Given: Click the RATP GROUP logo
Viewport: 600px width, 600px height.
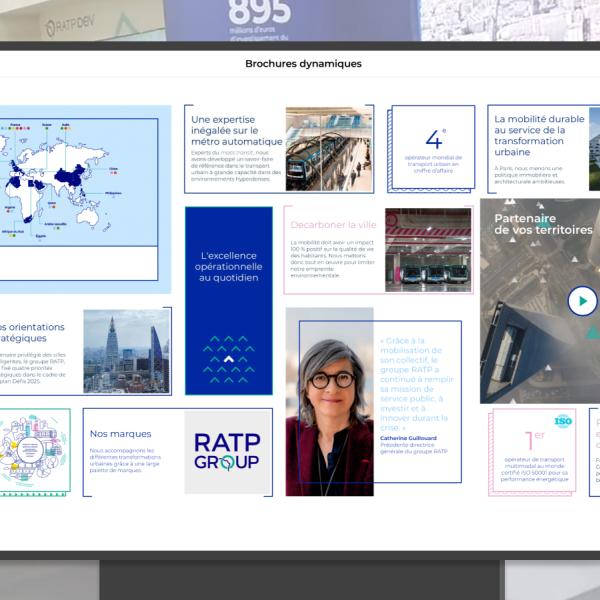Looking at the screenshot, I should (227, 452).
